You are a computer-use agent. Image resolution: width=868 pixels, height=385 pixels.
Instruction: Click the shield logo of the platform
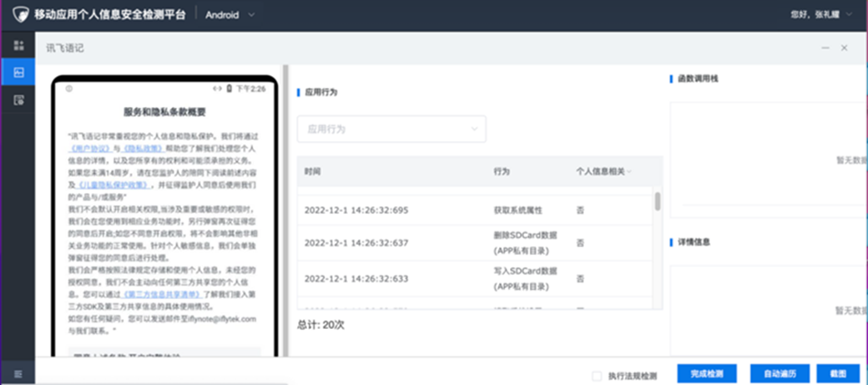click(x=21, y=14)
